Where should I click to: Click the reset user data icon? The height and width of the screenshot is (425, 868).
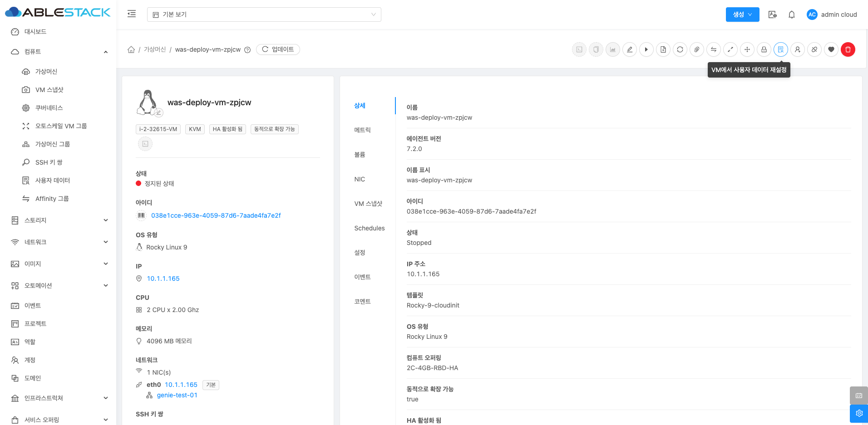pos(781,49)
